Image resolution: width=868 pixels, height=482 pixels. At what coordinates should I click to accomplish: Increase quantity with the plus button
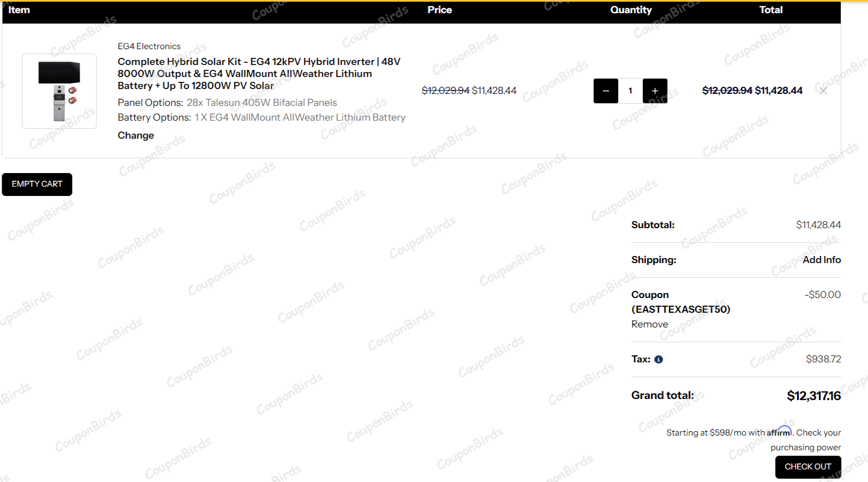[655, 91]
